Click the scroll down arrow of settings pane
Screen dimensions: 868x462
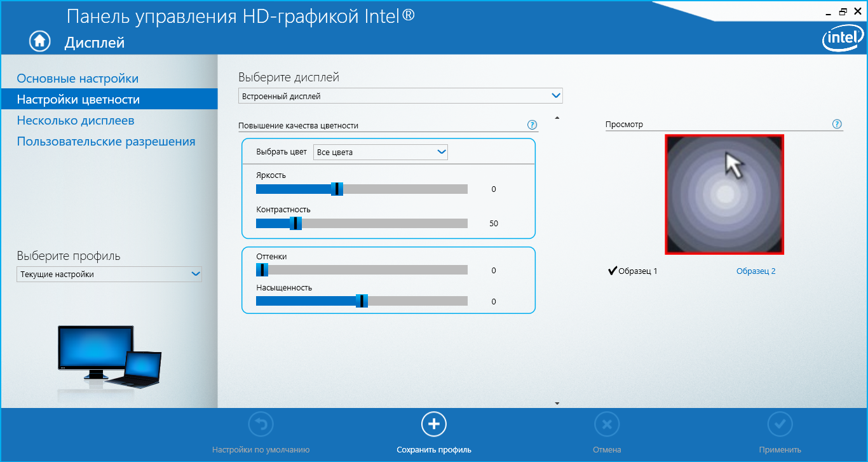click(x=557, y=404)
